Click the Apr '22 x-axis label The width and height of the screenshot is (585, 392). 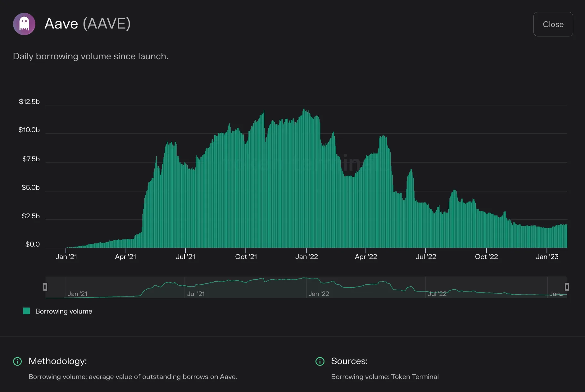coord(366,256)
